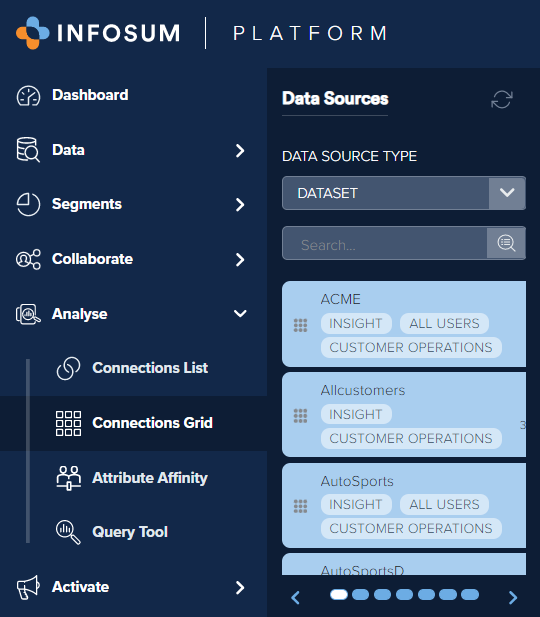Image resolution: width=540 pixels, height=617 pixels.
Task: Select the Allcustomers dataset name
Action: (x=362, y=390)
